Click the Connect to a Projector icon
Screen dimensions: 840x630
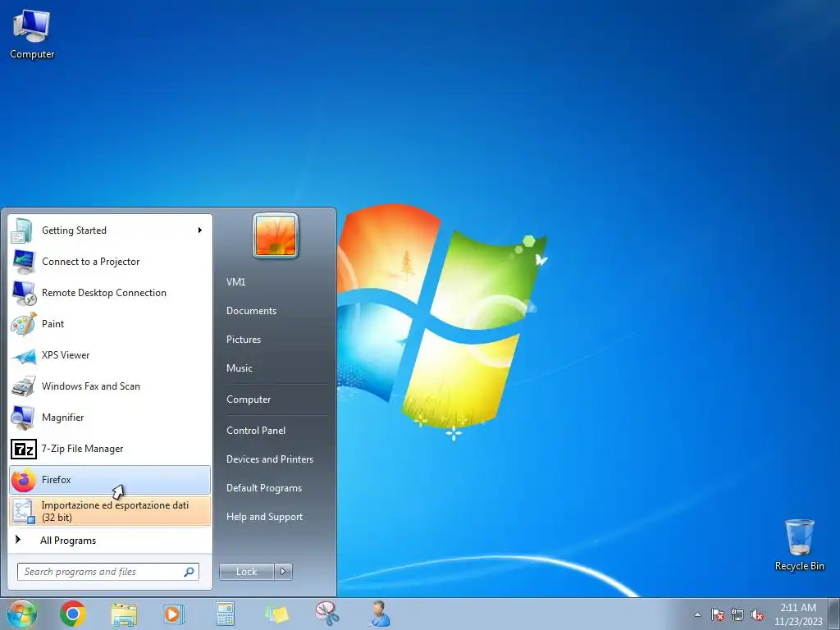pos(24,262)
